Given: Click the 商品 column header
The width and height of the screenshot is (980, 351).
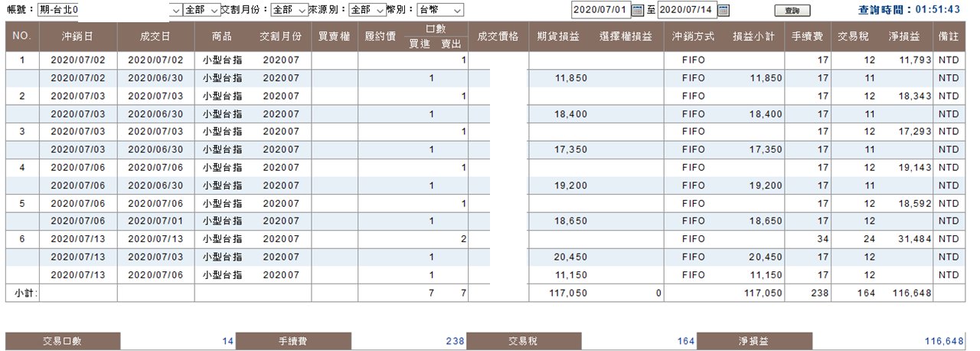Looking at the screenshot, I should (x=222, y=36).
